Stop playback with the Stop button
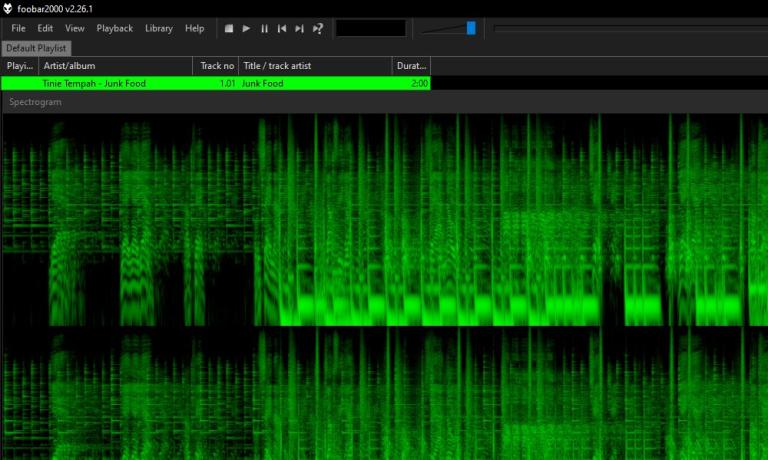The height and width of the screenshot is (460, 768). pos(229,28)
